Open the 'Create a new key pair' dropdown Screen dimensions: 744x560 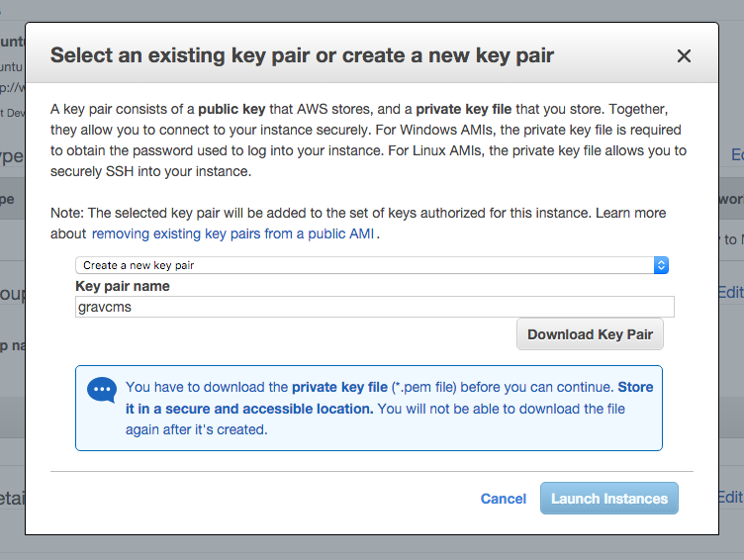(x=372, y=265)
